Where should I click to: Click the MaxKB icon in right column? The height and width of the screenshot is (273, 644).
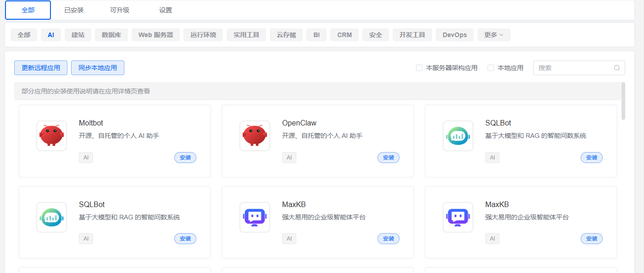point(458,217)
